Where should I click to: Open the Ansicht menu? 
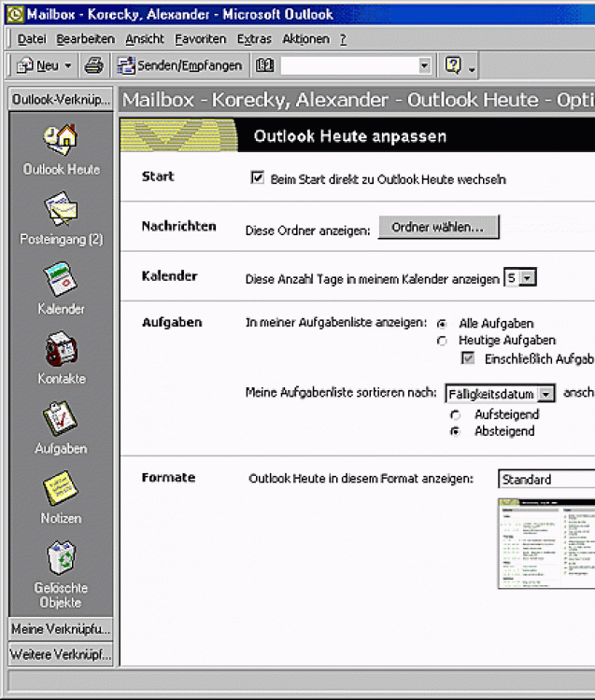click(x=144, y=39)
